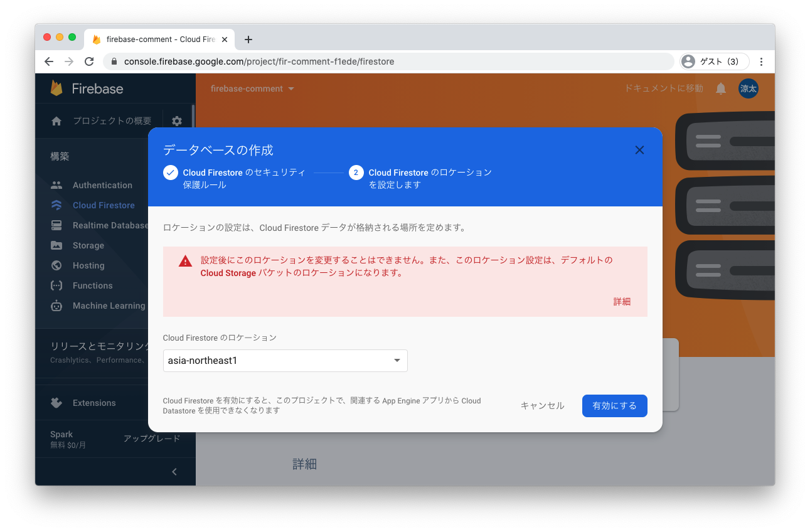Image resolution: width=810 pixels, height=532 pixels.
Task: Click the macOS yellow minimize button
Action: pos(60,37)
